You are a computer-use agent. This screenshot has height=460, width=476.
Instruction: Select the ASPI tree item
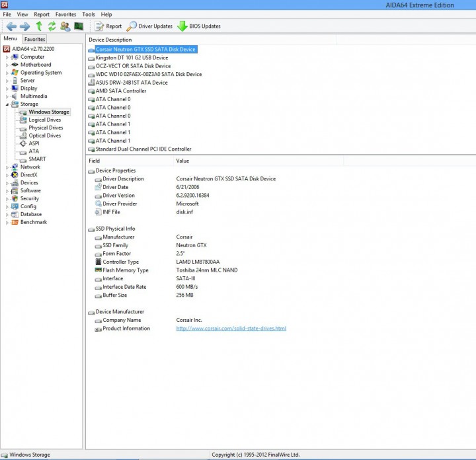(34, 143)
